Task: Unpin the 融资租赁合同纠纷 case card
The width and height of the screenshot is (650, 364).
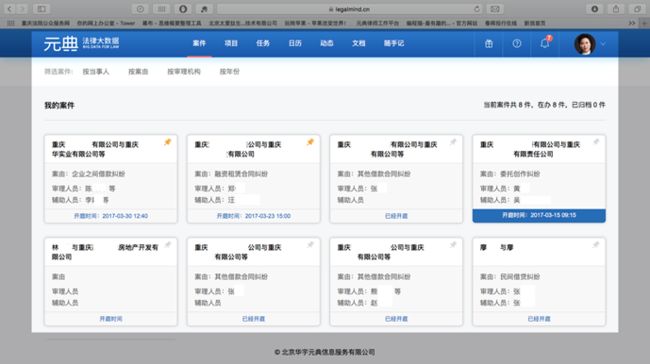Action: [x=310, y=142]
